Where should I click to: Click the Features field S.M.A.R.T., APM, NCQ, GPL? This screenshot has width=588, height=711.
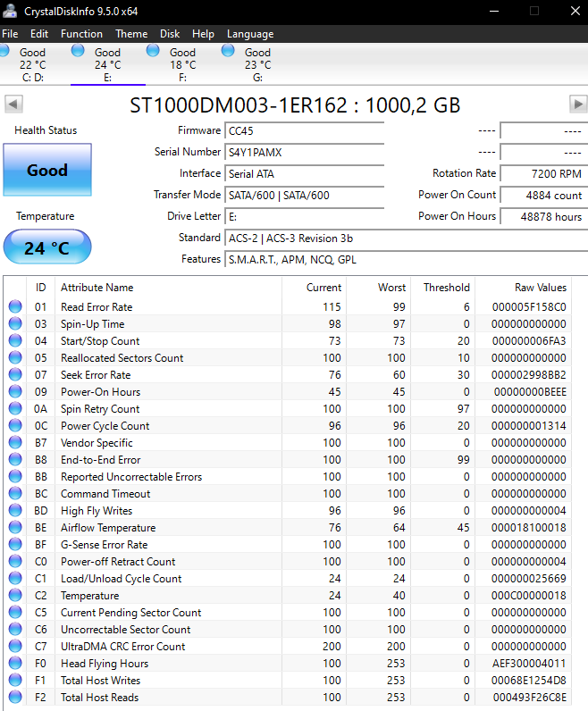[x=407, y=260]
